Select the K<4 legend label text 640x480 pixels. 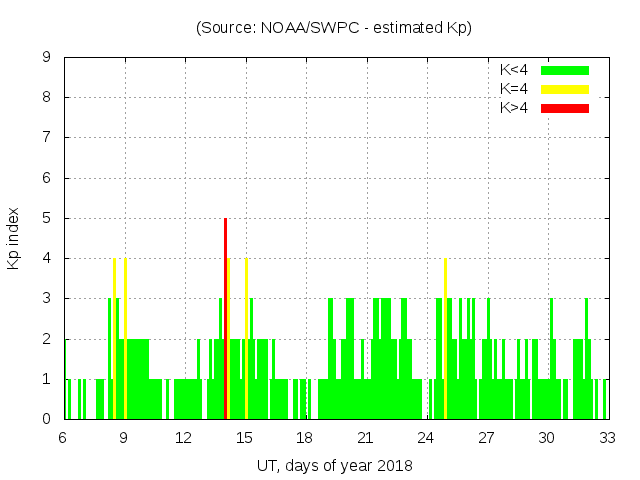click(514, 70)
